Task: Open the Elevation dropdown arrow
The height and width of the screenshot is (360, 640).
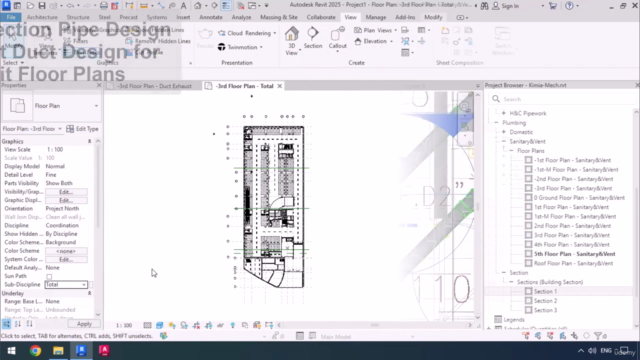Action: [391, 41]
